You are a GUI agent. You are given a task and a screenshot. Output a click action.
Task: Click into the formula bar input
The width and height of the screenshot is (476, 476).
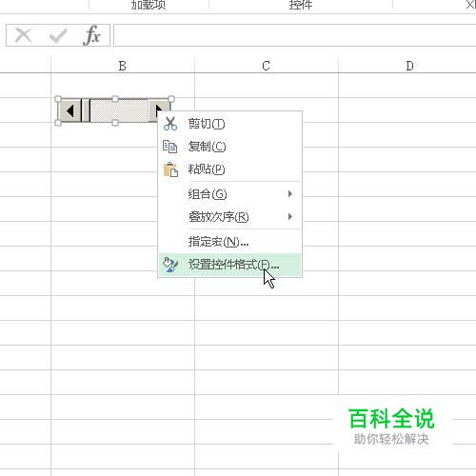(295, 35)
